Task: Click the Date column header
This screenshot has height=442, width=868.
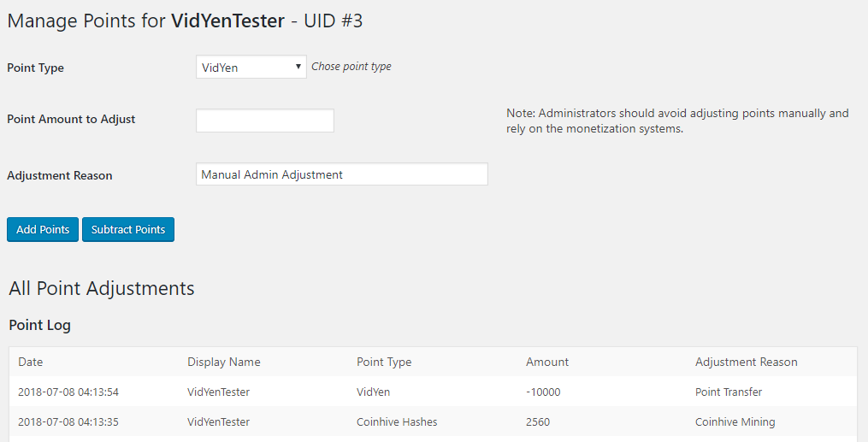Action: pos(30,362)
